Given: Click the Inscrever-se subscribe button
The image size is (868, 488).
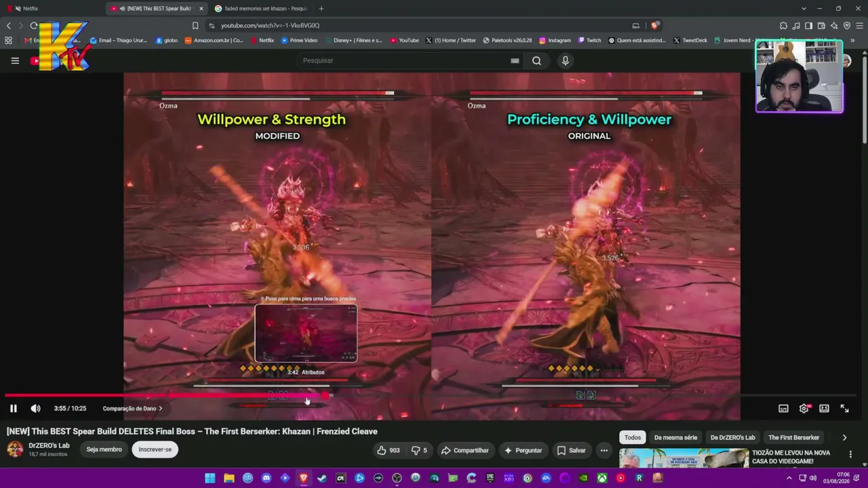Looking at the screenshot, I should click(155, 449).
